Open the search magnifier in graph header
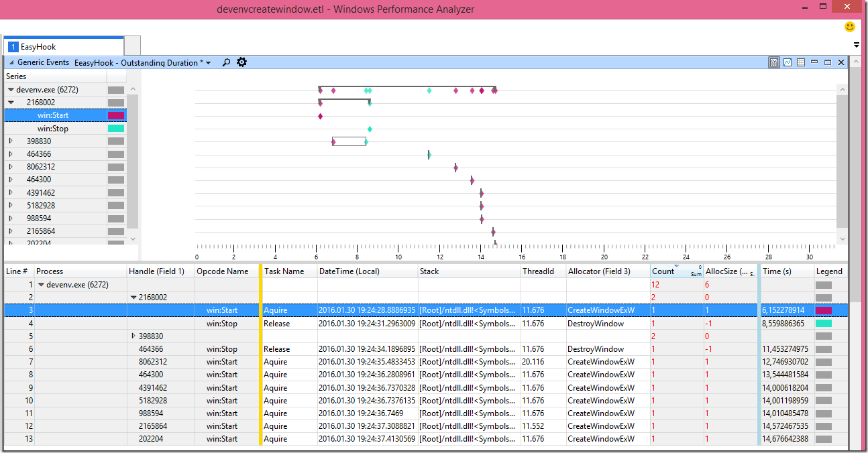Screen dimensions: 868x453 pyautogui.click(x=226, y=62)
